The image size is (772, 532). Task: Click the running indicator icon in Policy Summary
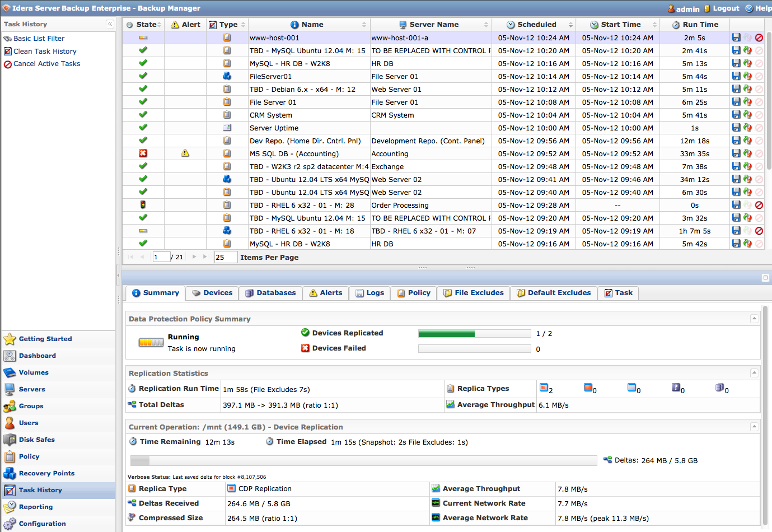point(151,342)
